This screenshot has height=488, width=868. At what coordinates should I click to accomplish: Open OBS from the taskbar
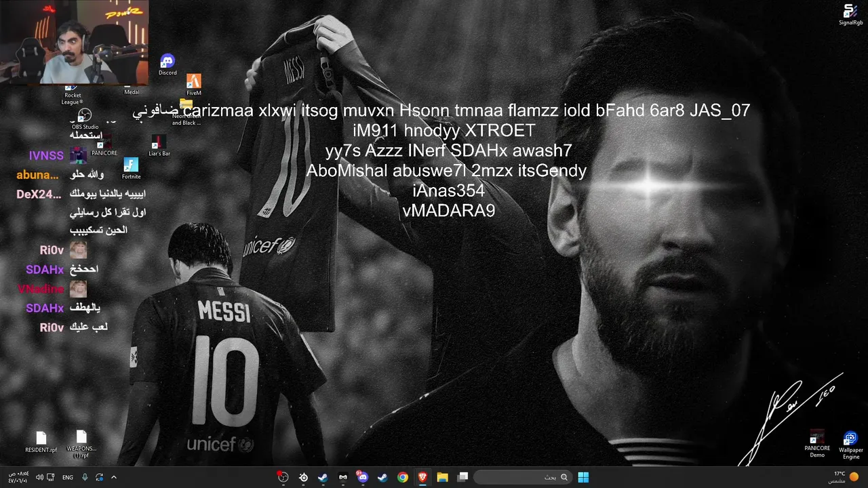pos(283,477)
